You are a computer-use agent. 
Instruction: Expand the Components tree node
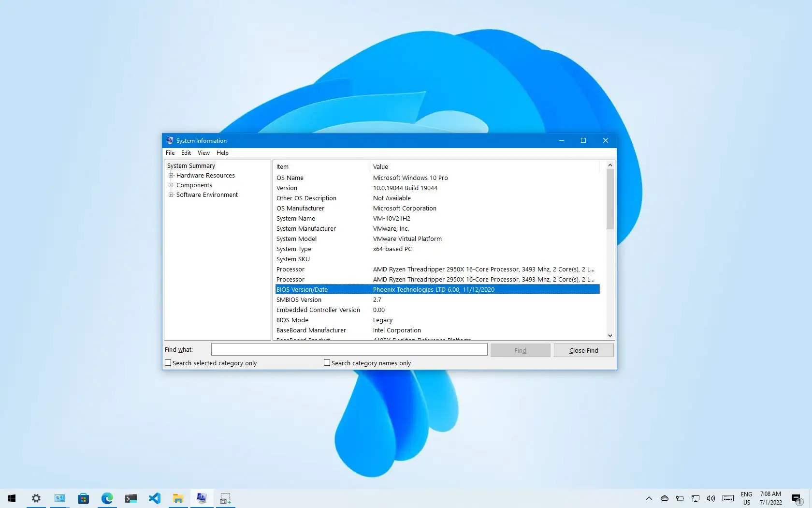[171, 185]
